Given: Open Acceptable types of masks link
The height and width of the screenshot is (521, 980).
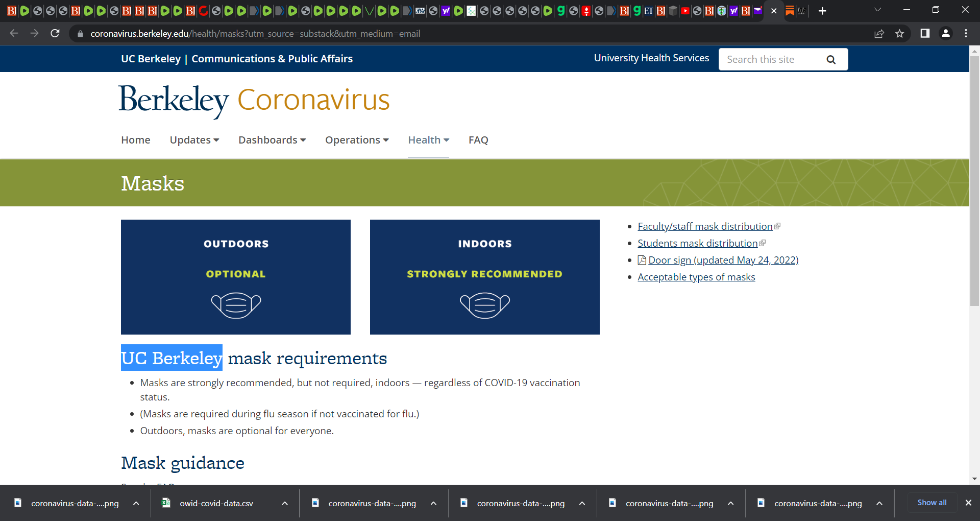Looking at the screenshot, I should (x=696, y=277).
